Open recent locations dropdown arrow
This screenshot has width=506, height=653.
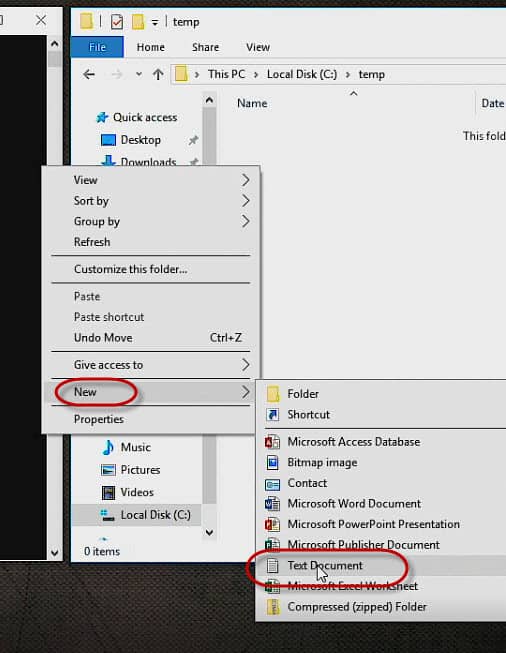click(139, 75)
